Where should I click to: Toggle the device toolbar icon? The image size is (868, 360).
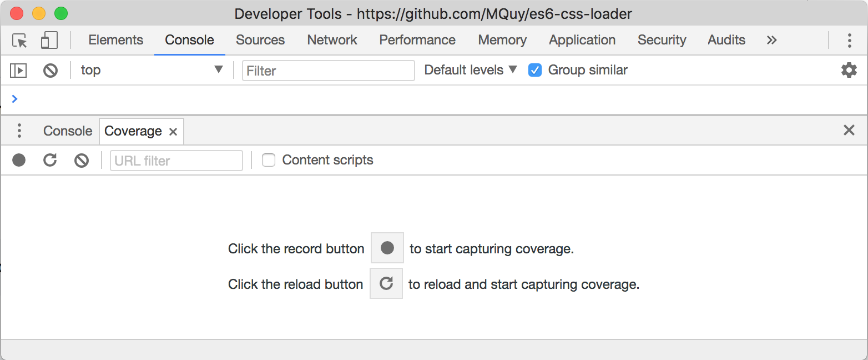(49, 41)
